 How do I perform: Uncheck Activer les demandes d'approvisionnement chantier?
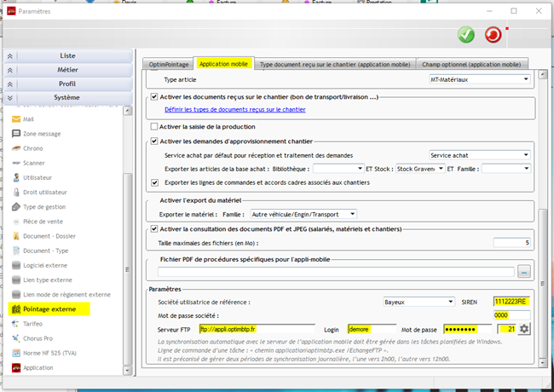[x=153, y=141]
